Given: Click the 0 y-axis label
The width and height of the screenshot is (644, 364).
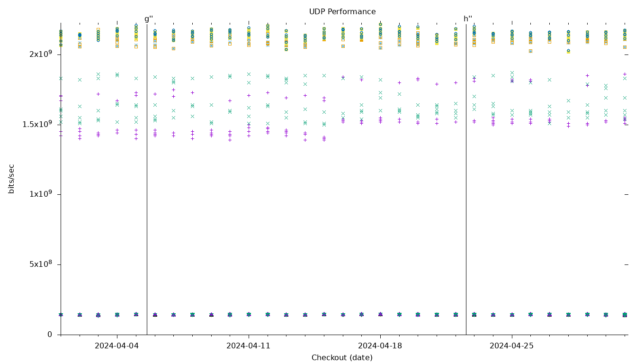Looking at the screenshot, I should (x=50, y=335).
